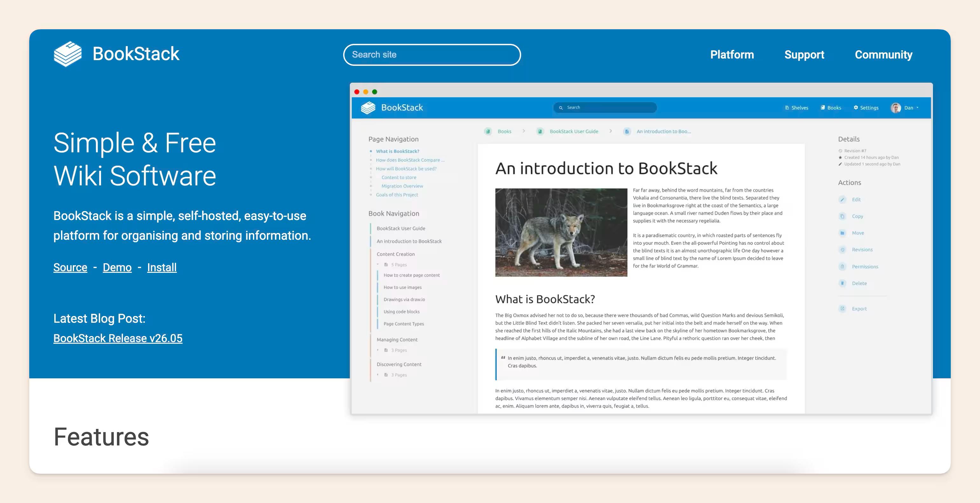
Task: Follow the Source link
Action: pos(70,267)
